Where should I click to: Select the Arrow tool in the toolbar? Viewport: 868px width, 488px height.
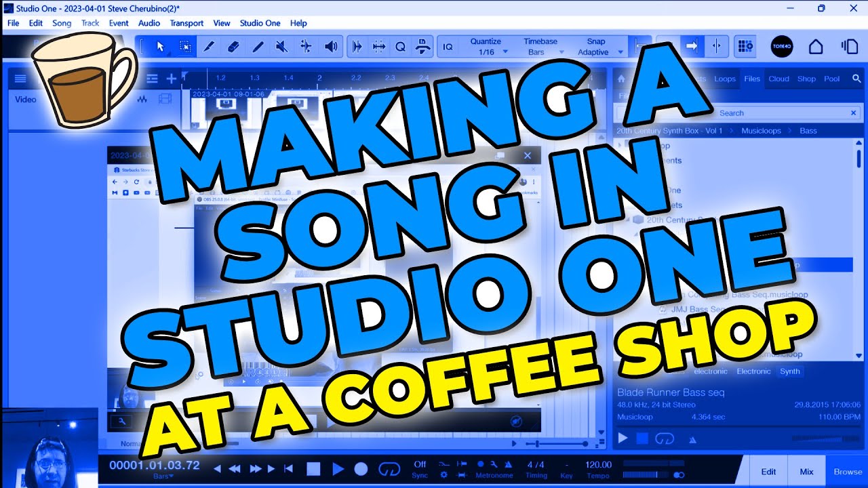161,47
